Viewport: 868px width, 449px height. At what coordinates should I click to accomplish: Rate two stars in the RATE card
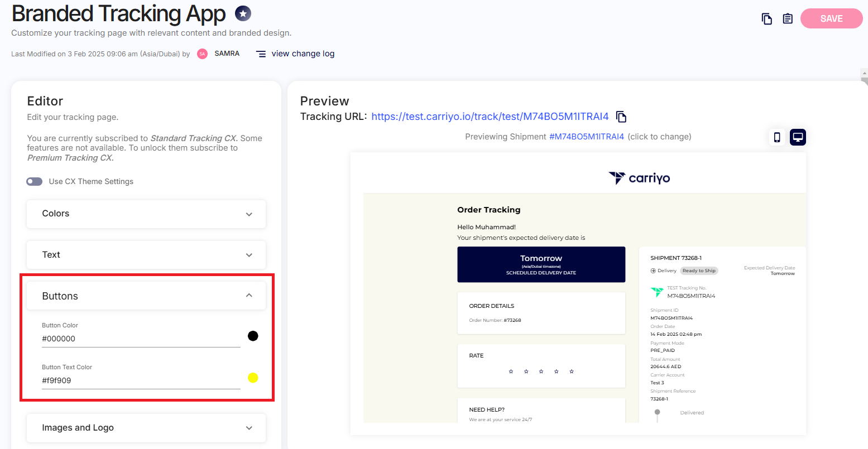(526, 371)
